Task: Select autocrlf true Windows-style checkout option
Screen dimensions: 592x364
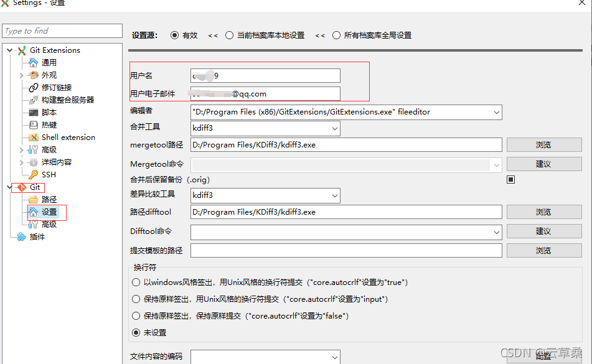Action: coord(136,282)
